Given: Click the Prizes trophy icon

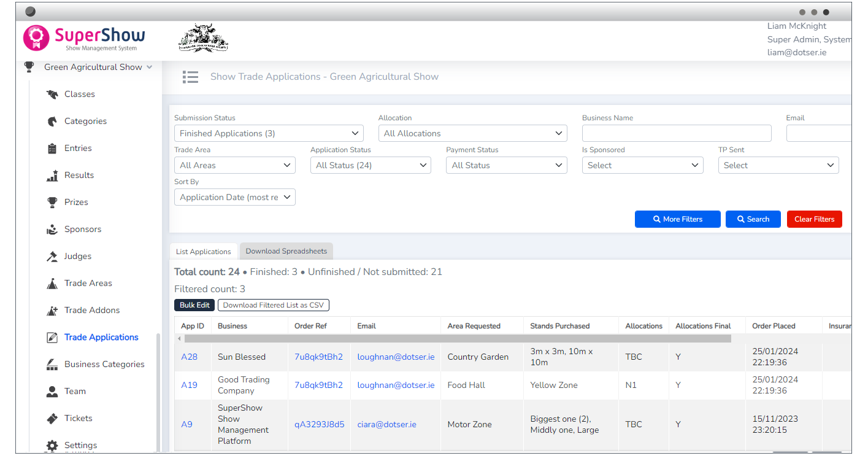Looking at the screenshot, I should 52,203.
